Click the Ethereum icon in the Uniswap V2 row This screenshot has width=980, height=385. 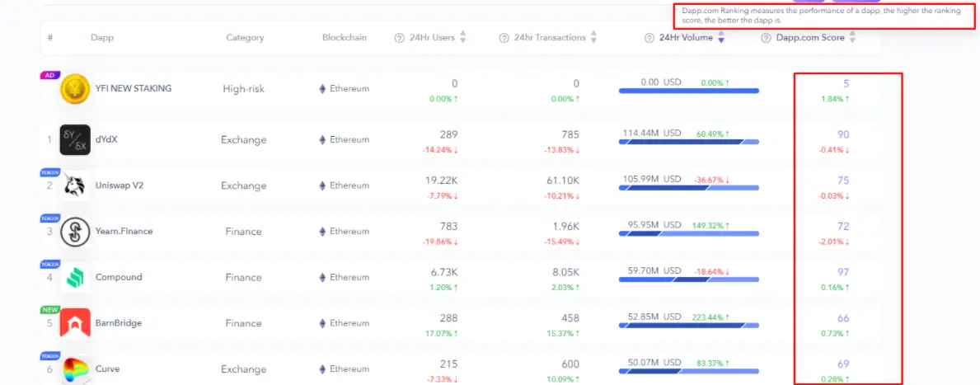tap(322, 185)
